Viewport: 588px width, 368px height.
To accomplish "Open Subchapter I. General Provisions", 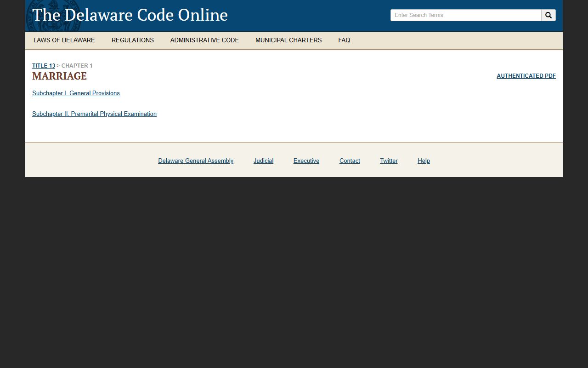I will [76, 93].
